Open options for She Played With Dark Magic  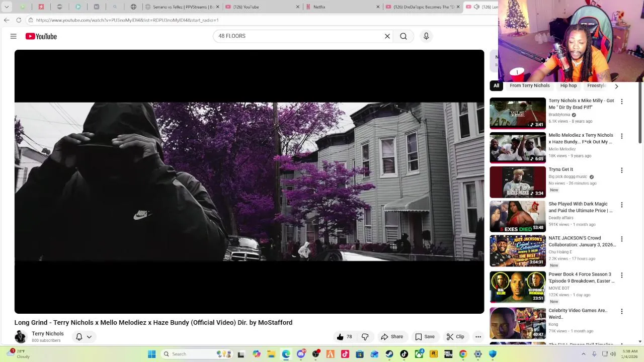[x=622, y=205]
